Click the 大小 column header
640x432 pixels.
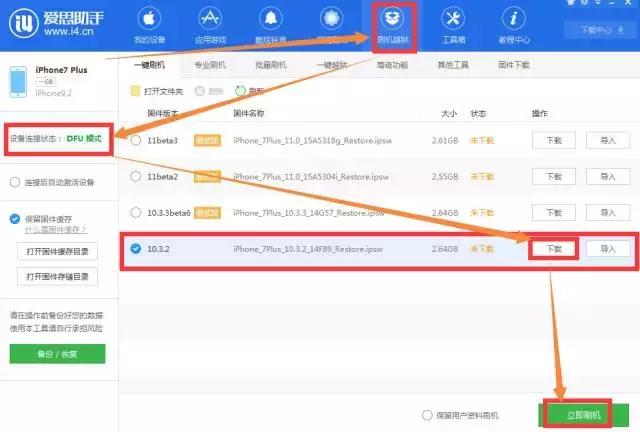point(449,113)
